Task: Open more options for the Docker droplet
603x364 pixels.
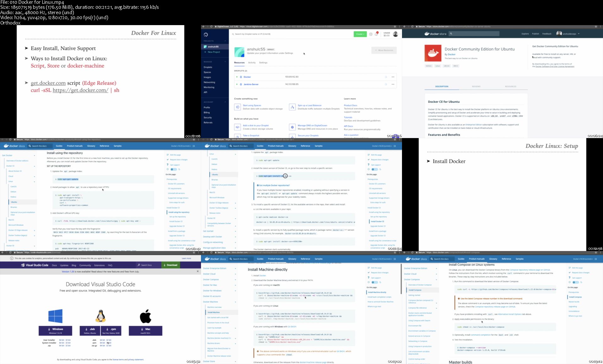Action: (x=393, y=77)
